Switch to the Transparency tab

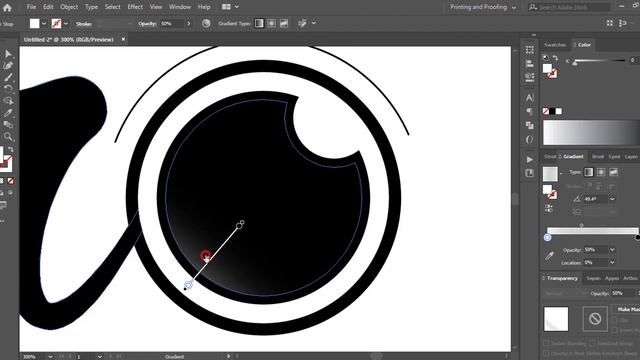(562, 278)
